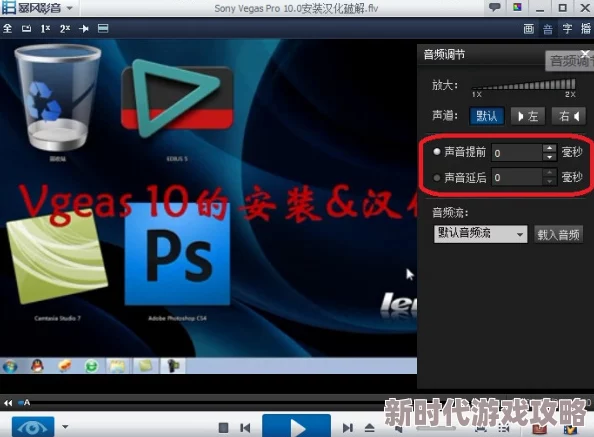Open the 画 picture settings tab

529,29
